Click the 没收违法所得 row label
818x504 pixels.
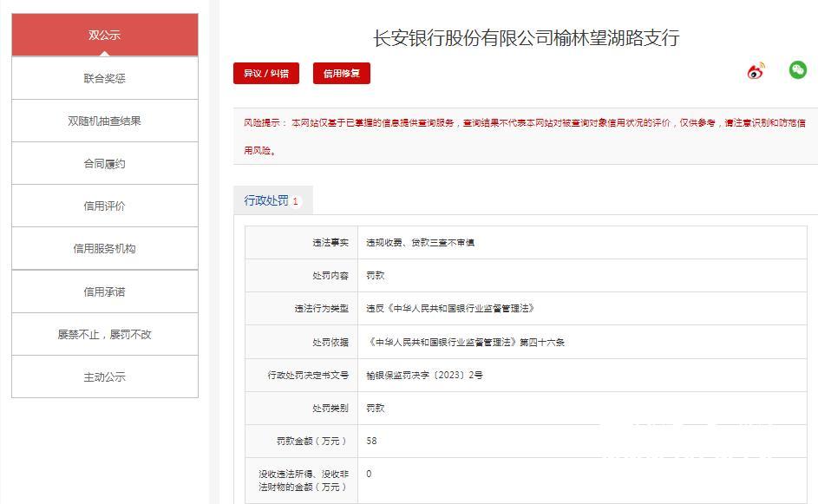point(304,481)
